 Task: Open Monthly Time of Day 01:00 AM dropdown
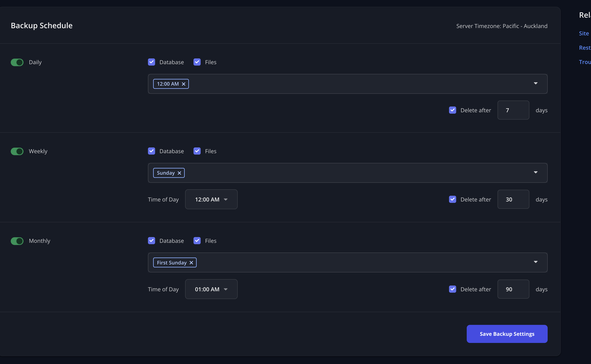pyautogui.click(x=211, y=289)
